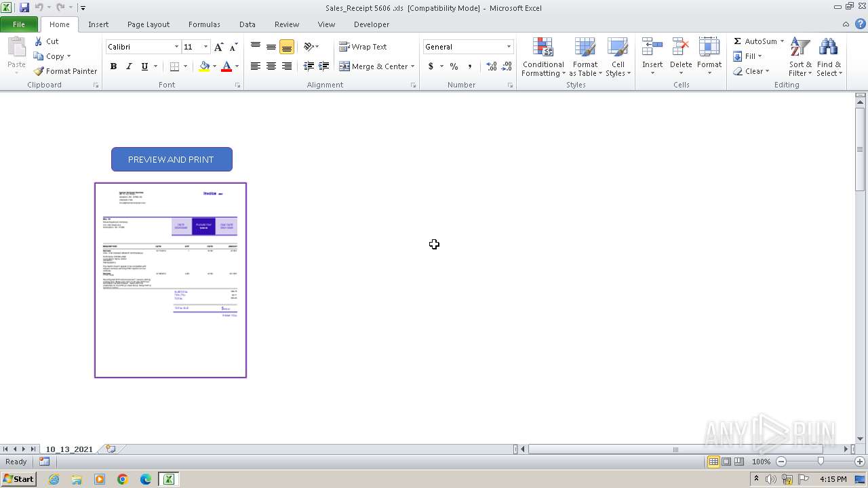The width and height of the screenshot is (868, 488).
Task: Open Find & Select menu
Action: point(829,58)
